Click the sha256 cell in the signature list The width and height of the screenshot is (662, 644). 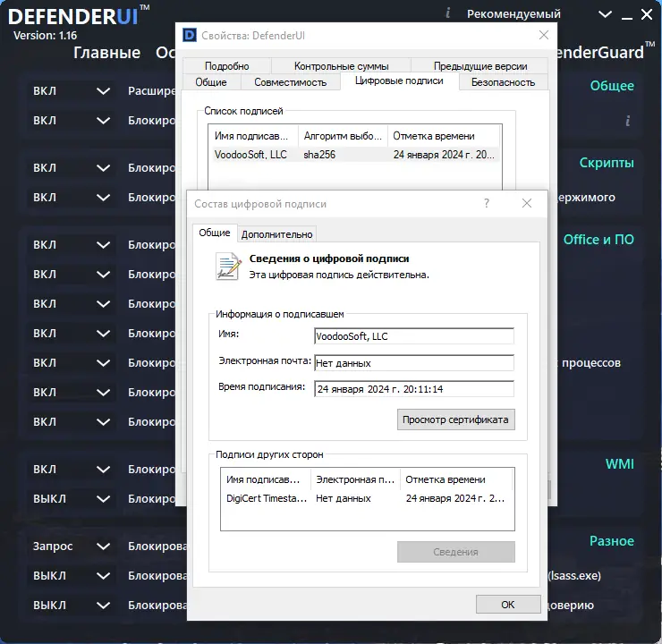tap(319, 155)
